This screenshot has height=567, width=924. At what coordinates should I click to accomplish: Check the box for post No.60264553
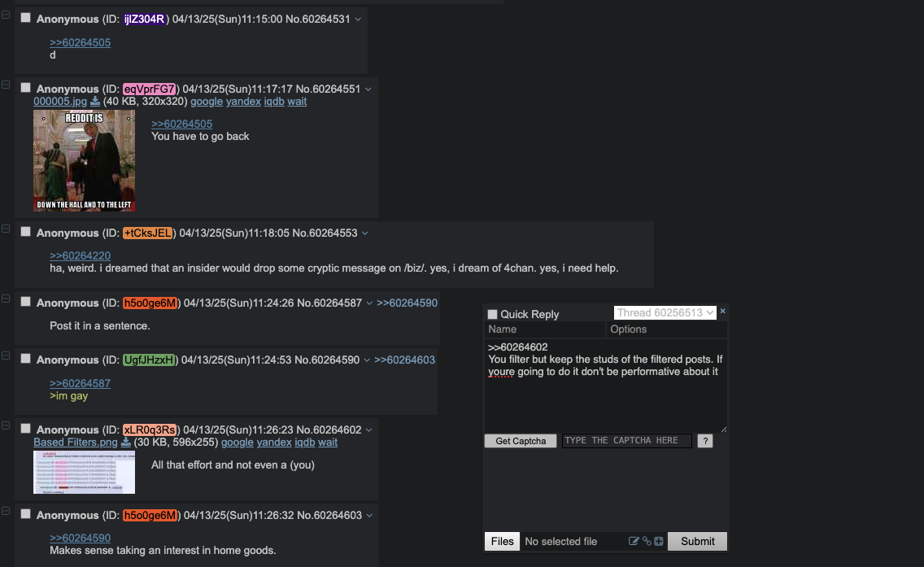click(26, 232)
